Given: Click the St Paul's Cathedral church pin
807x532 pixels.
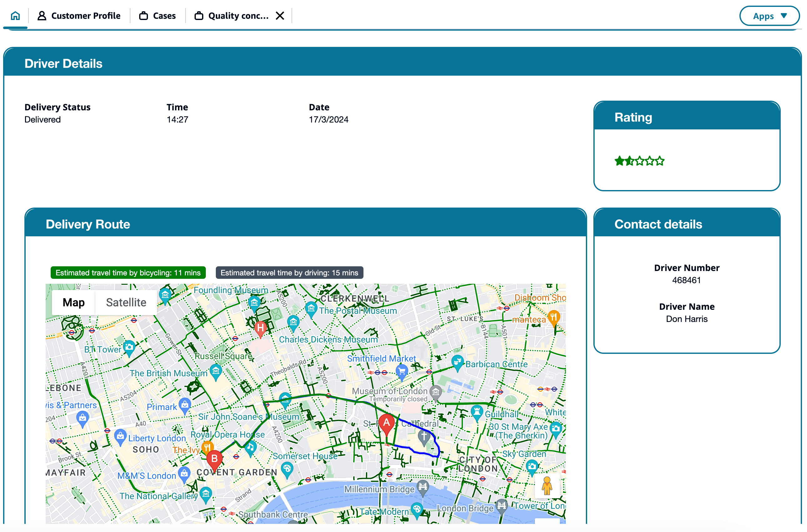Looking at the screenshot, I should coord(424,436).
